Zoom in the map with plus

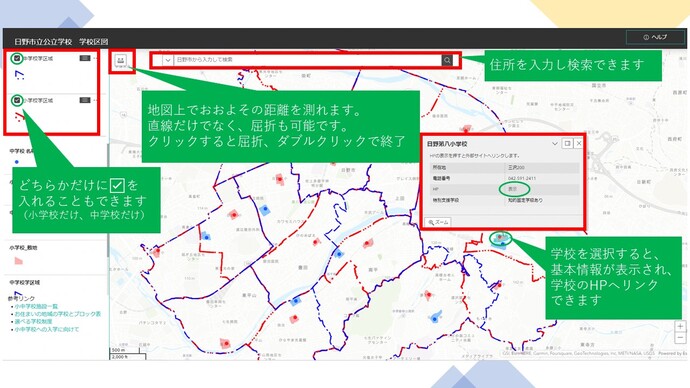click(x=680, y=326)
